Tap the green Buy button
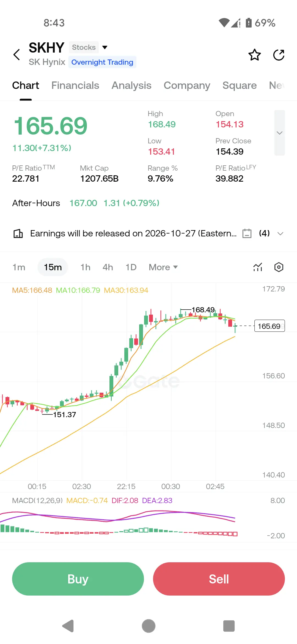 pyautogui.click(x=78, y=579)
